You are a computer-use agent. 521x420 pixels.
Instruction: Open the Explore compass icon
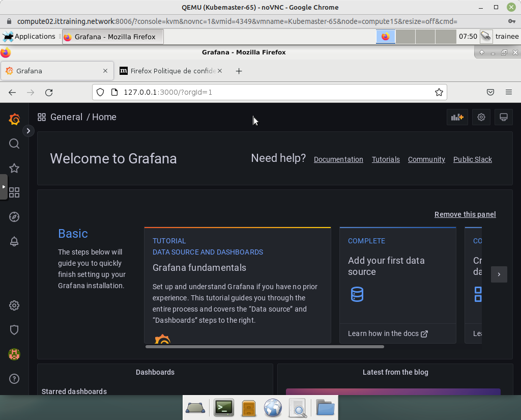pyautogui.click(x=14, y=217)
